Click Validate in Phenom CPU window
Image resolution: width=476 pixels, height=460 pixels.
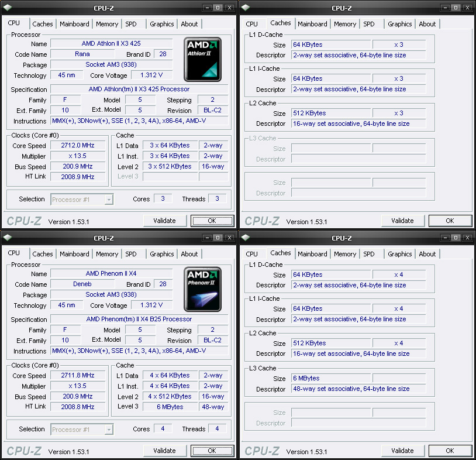[164, 451]
